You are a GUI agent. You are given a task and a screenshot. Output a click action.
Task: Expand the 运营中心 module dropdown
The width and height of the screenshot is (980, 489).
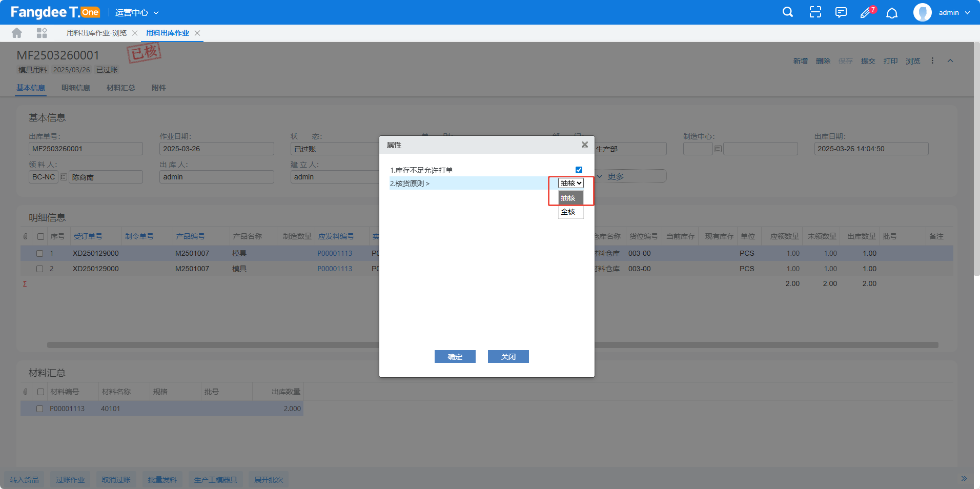coord(137,13)
